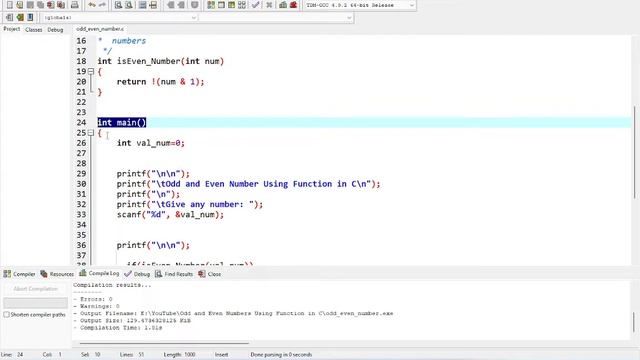Click 'Done parsing in 0 seconds' status text
Image resolution: width=640 pixels, height=360 pixels.
(281, 355)
